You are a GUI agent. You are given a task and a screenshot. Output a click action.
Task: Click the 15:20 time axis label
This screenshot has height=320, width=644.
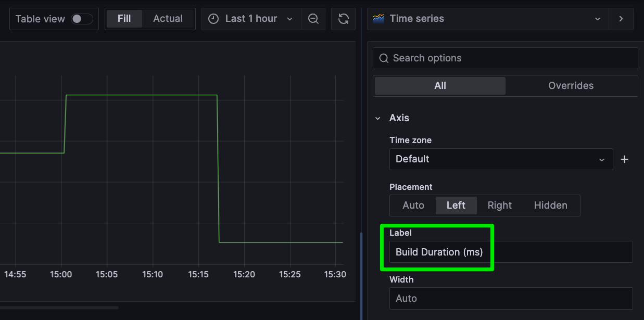244,274
